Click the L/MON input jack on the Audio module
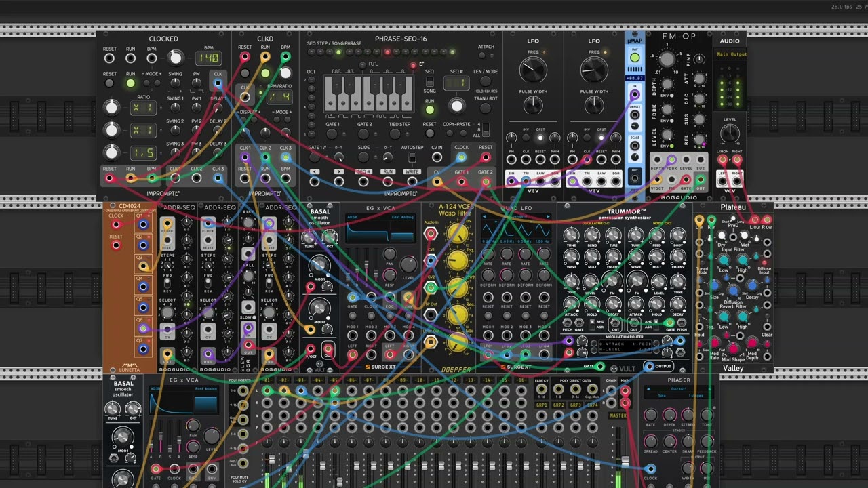Viewport: 868px width, 488px height. tap(723, 160)
